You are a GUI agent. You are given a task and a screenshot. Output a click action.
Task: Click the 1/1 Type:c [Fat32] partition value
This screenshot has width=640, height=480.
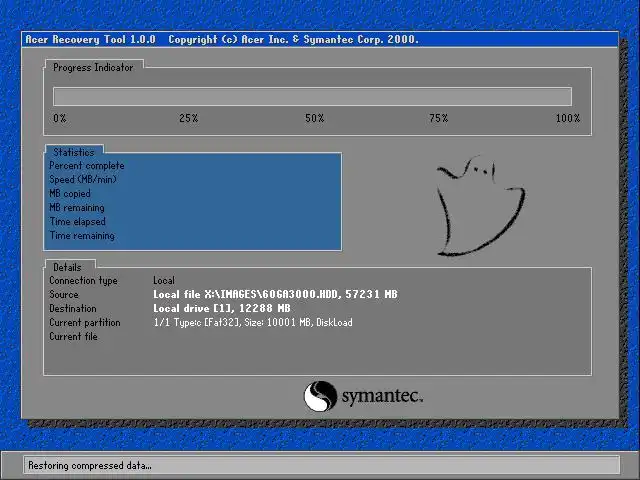click(x=253, y=322)
